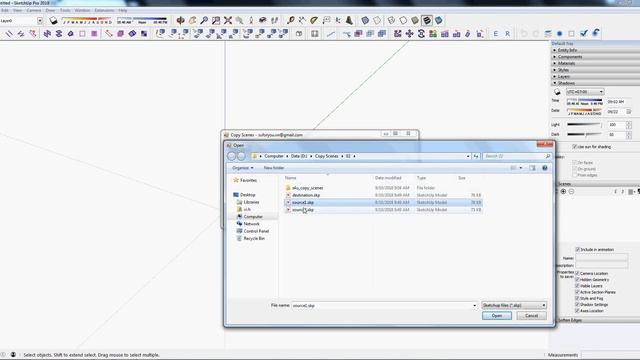Open the Tools menu

pyautogui.click(x=65, y=10)
